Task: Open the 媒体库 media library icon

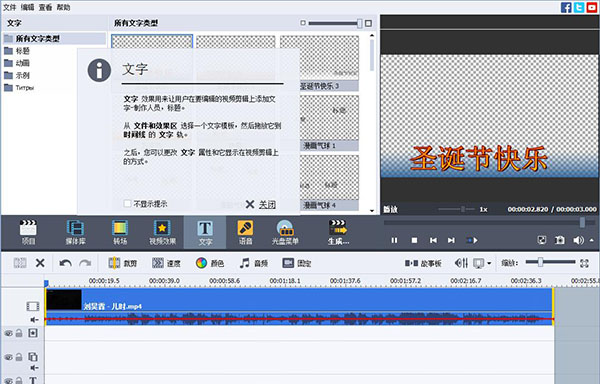Action: [x=75, y=232]
